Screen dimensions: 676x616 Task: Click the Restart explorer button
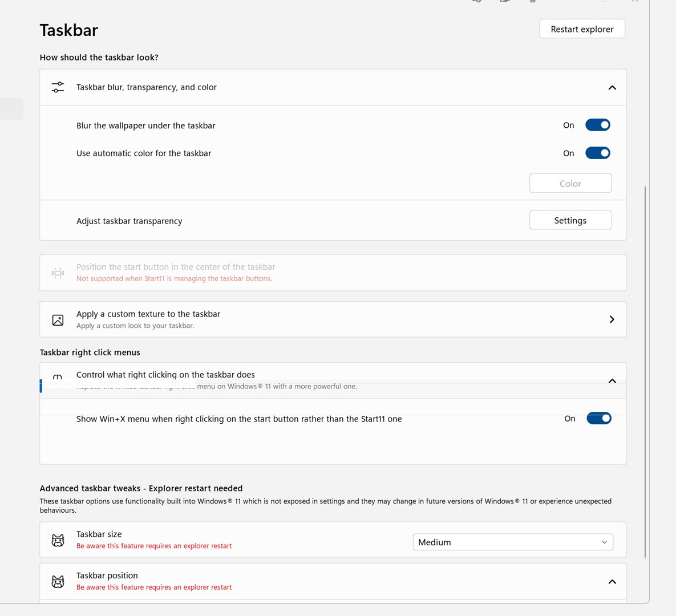click(581, 29)
